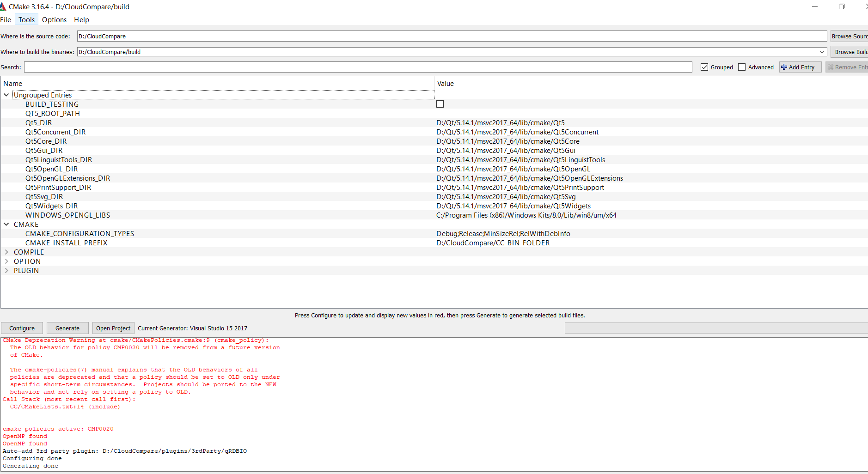868x474 pixels.
Task: Toggle the Grouped checkbox
Action: [704, 67]
